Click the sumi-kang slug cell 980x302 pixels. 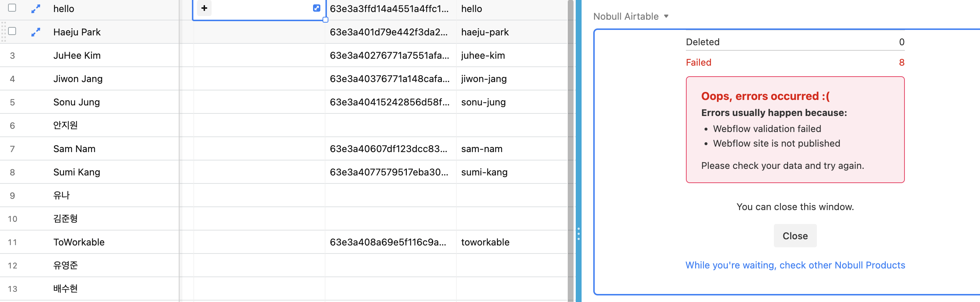[512, 172]
